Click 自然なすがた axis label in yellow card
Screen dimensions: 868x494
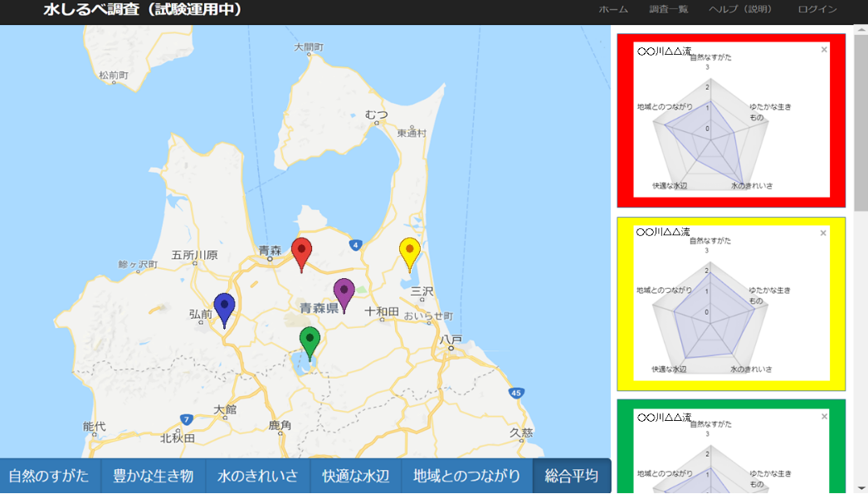710,240
